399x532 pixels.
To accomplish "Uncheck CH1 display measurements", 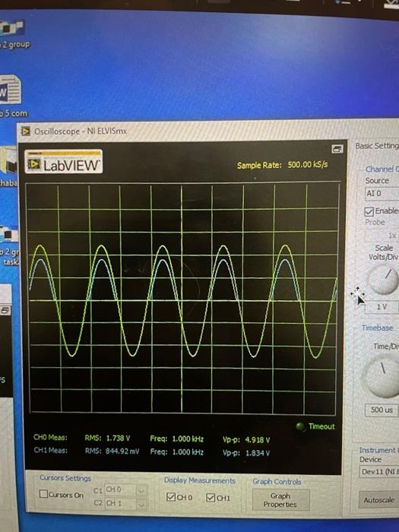I will click(211, 497).
